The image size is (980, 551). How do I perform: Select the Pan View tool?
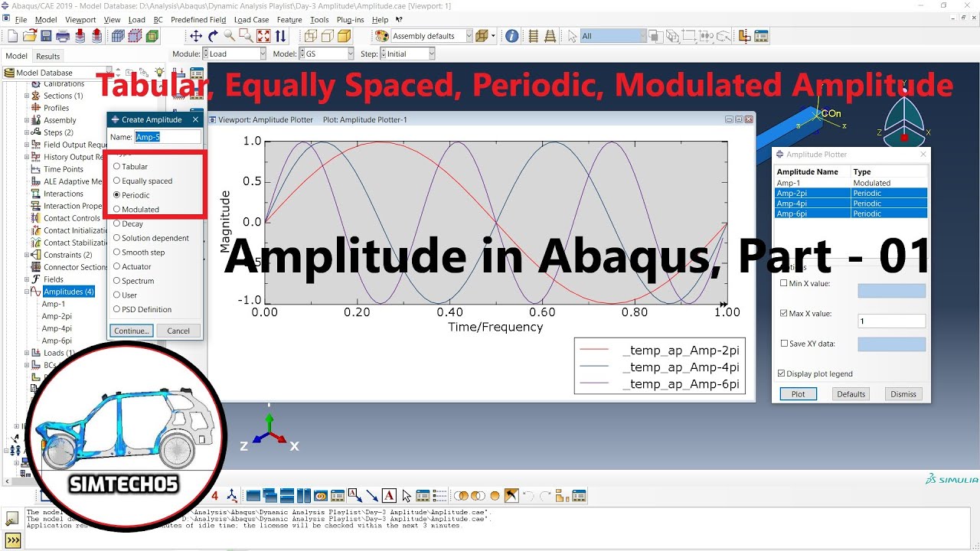pyautogui.click(x=196, y=36)
